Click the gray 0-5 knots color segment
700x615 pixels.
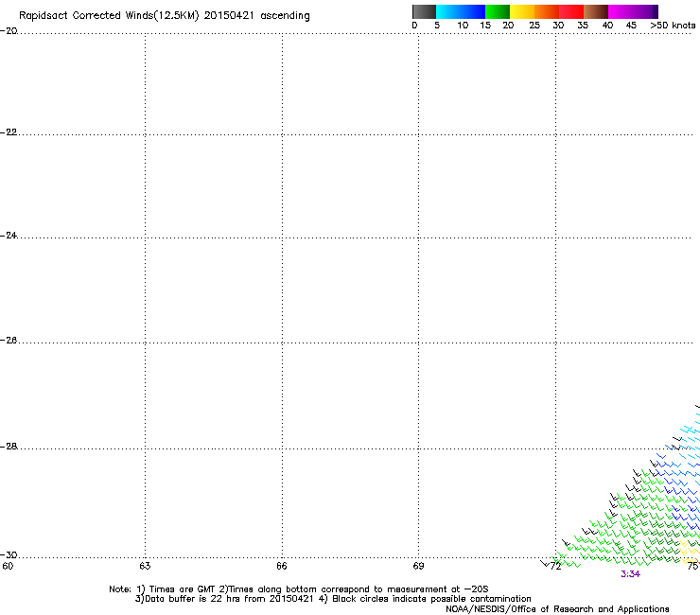[x=424, y=11]
